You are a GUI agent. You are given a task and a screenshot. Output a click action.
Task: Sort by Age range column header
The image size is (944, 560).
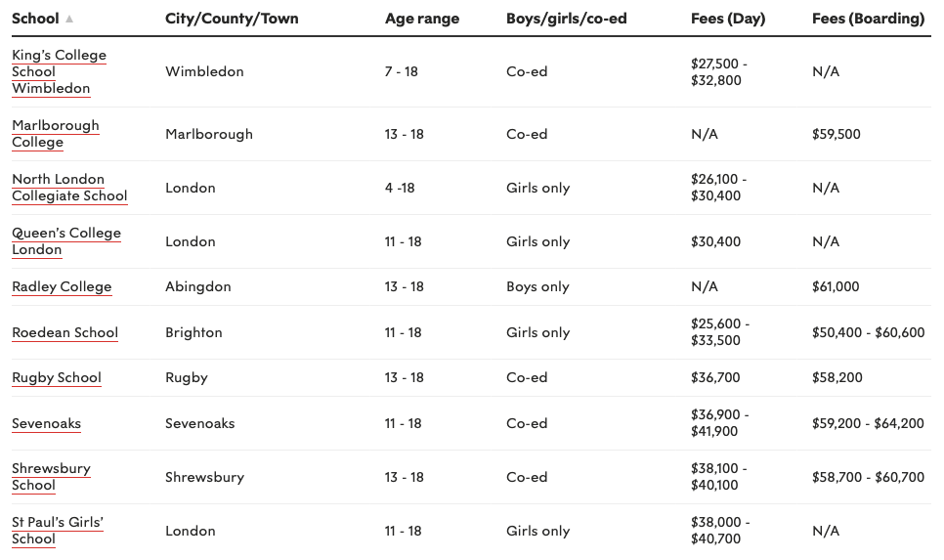tap(422, 19)
